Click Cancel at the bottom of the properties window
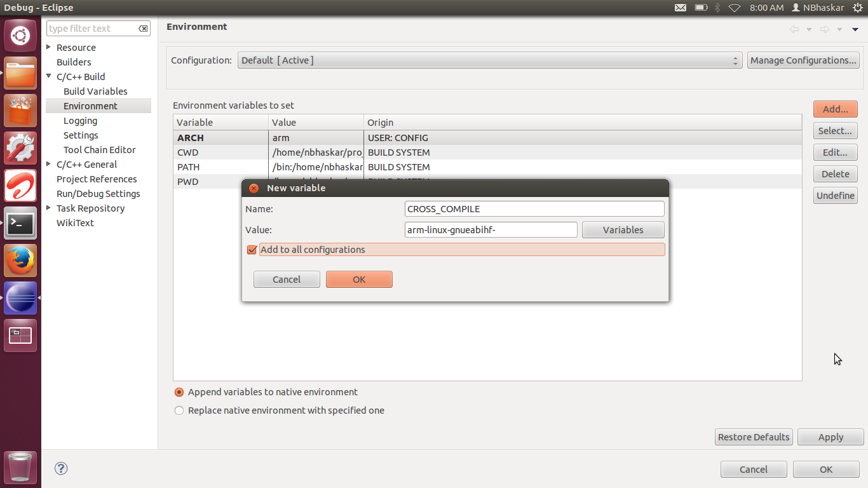 (754, 470)
